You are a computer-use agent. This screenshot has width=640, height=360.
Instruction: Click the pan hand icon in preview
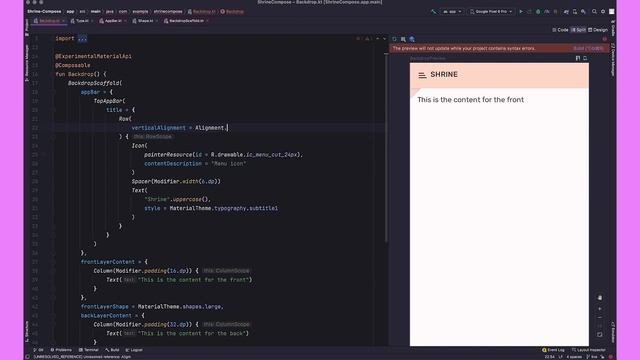point(600,298)
